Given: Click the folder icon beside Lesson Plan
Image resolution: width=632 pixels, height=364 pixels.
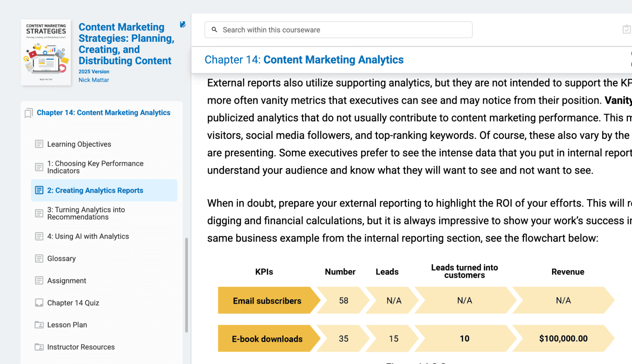Looking at the screenshot, I should pos(39,325).
